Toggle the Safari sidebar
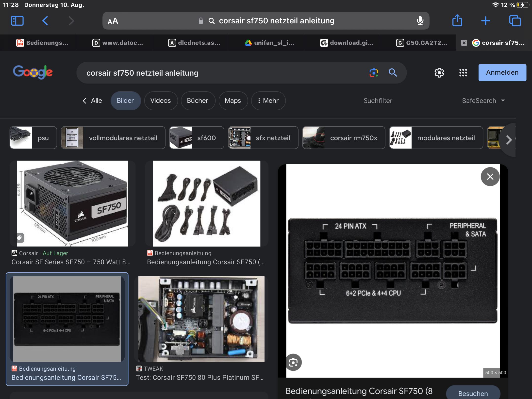Image resolution: width=532 pixels, height=399 pixels. pos(17,21)
